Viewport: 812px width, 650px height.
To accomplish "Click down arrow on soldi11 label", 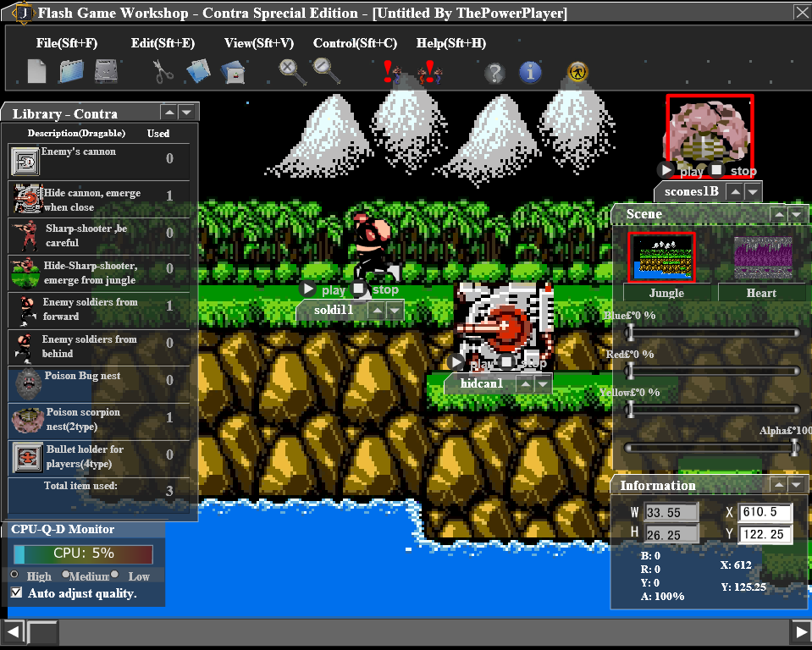I will pos(395,311).
